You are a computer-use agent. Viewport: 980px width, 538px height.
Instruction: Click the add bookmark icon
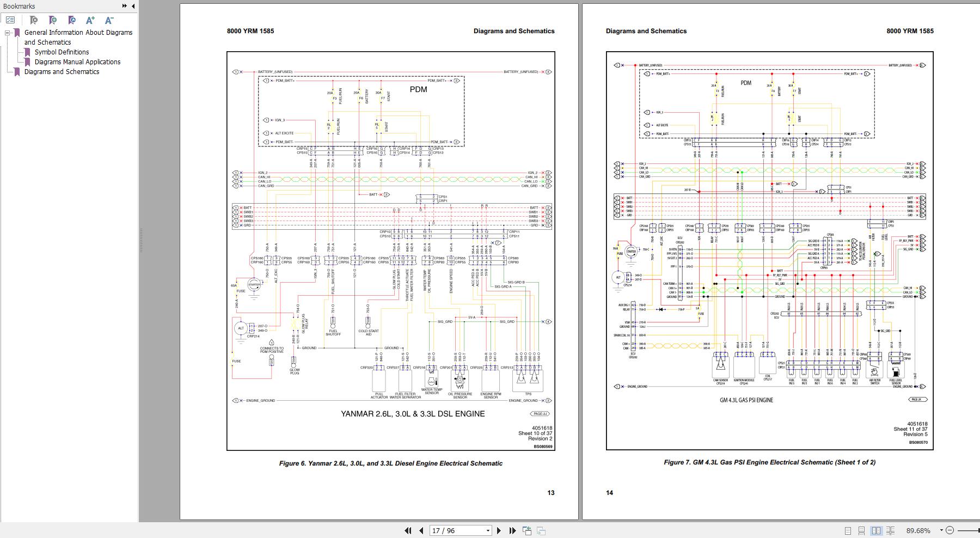click(53, 20)
